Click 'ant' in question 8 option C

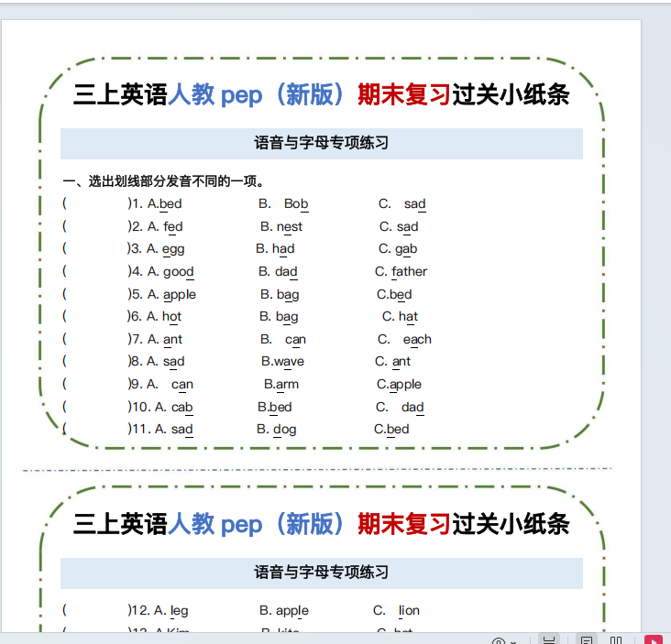click(401, 362)
